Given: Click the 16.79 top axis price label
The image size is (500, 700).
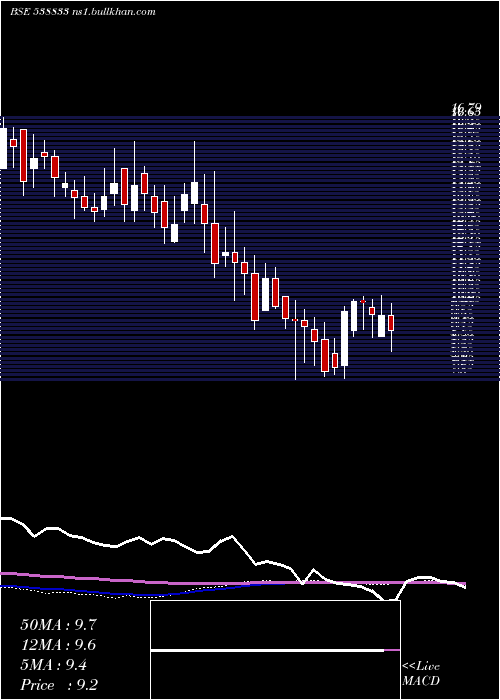Looking at the screenshot, I should pos(466,107).
